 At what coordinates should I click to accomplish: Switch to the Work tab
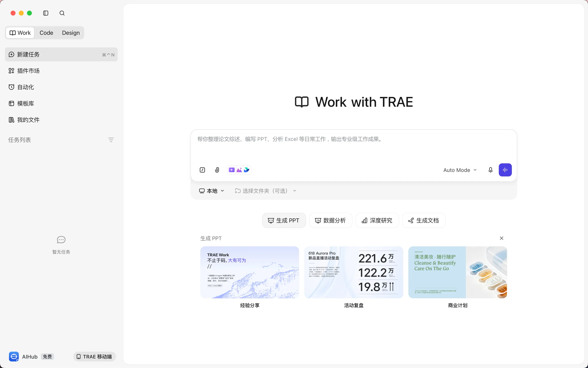[x=20, y=33]
